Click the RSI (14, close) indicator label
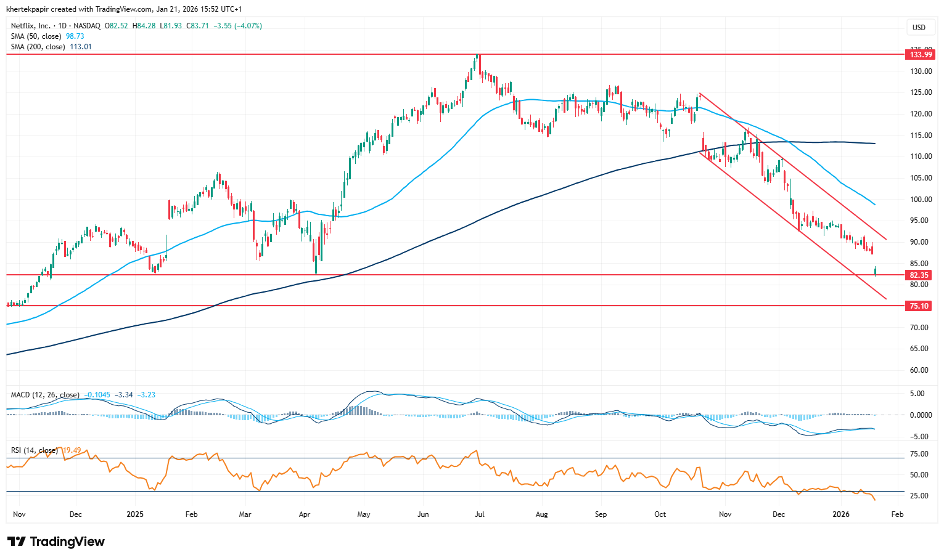The image size is (944, 560). click(x=35, y=450)
